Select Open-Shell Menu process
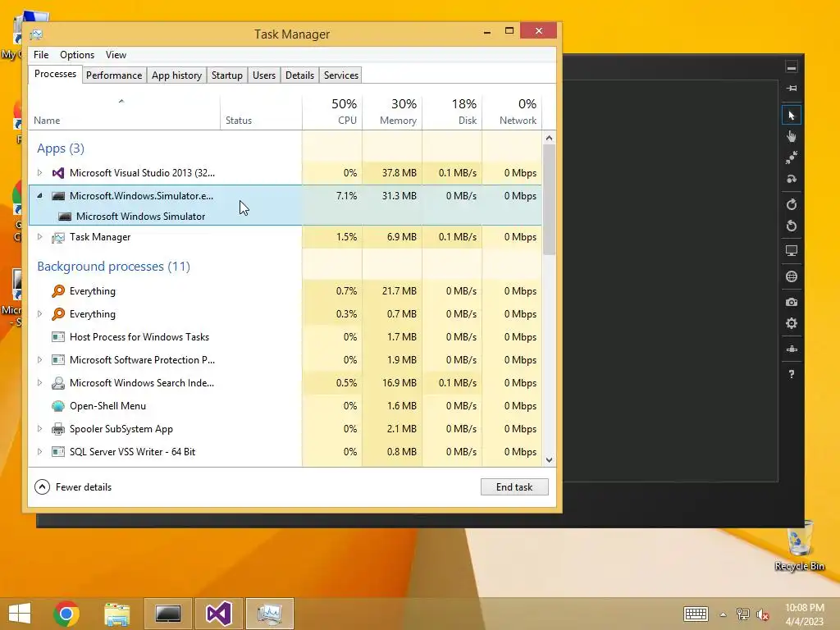Screen dimensions: 840x630 click(x=285, y=406)
